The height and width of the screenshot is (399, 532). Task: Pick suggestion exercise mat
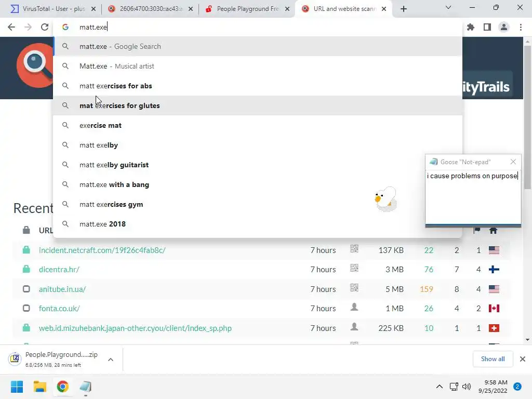click(x=258, y=125)
